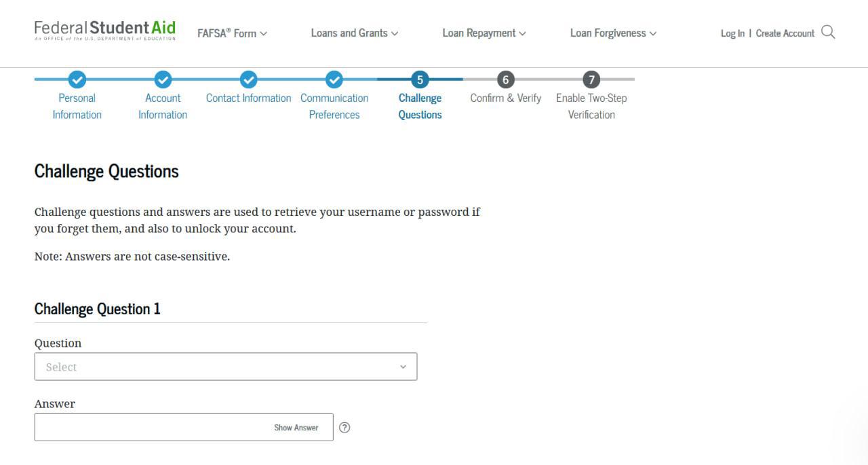Viewport: 868px width, 465px height.
Task: Click the answer help question mark icon
Action: (x=344, y=428)
